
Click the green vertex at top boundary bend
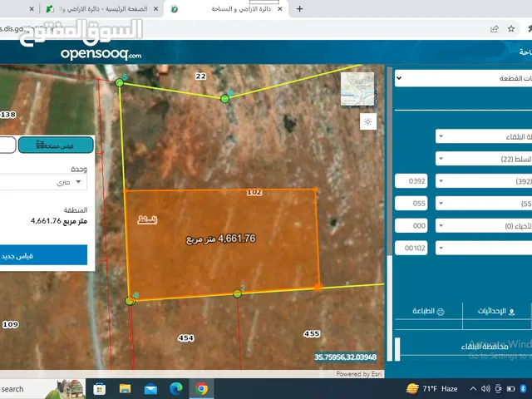point(224,99)
